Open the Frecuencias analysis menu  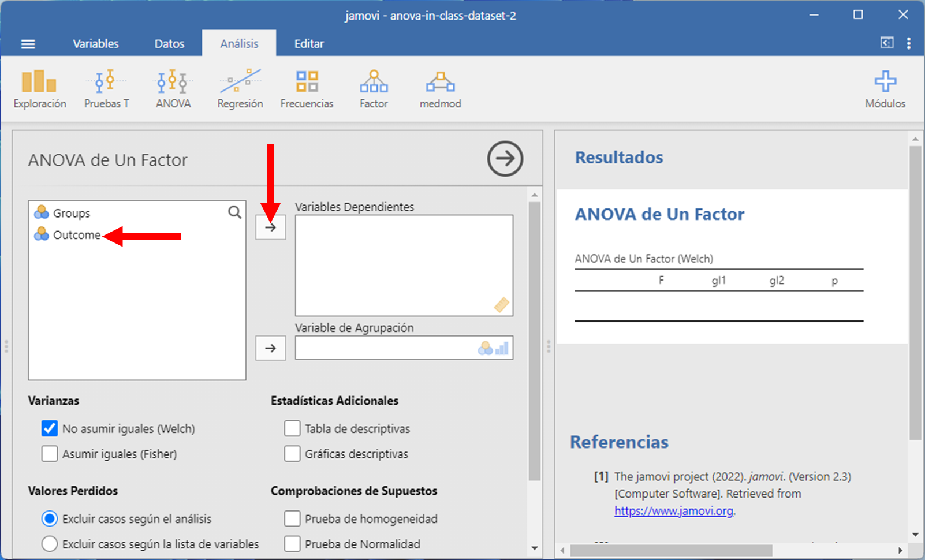pos(307,89)
